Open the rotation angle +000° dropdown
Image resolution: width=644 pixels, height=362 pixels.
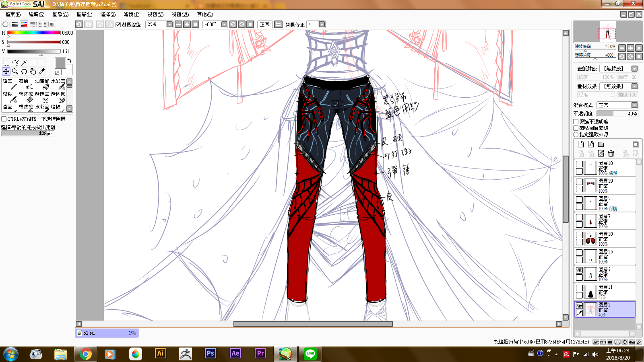pos(224,25)
